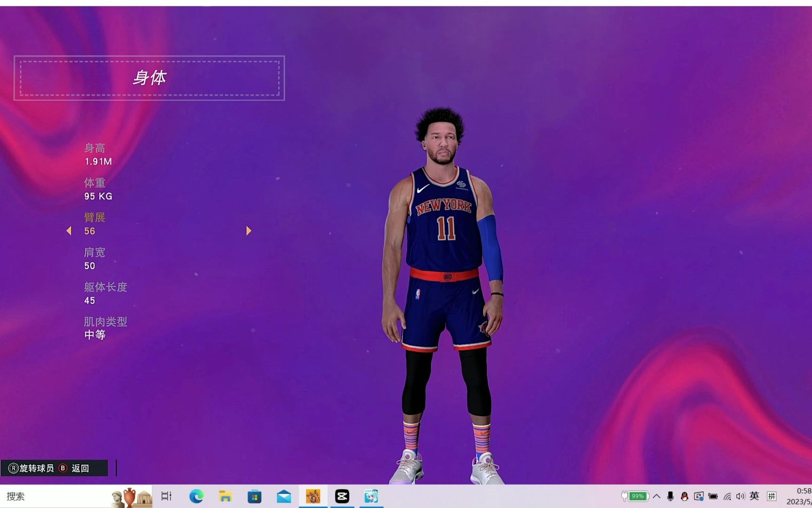The height and width of the screenshot is (508, 812).
Task: Open the CapCut app taskbar icon
Action: point(342,496)
